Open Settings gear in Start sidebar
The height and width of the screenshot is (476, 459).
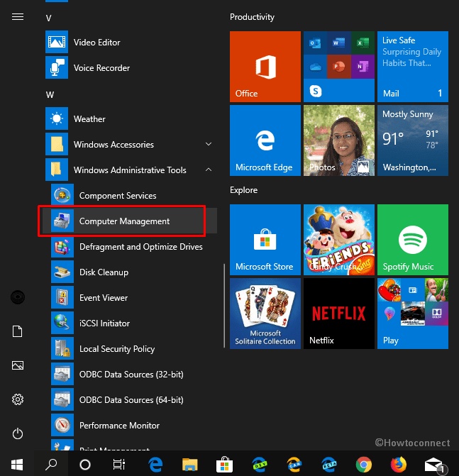pyautogui.click(x=18, y=399)
